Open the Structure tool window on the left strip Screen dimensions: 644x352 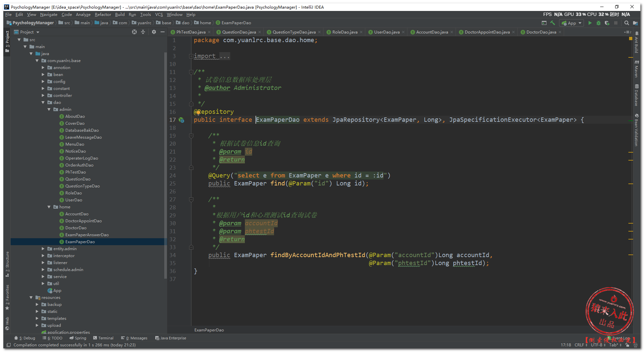coord(7,264)
